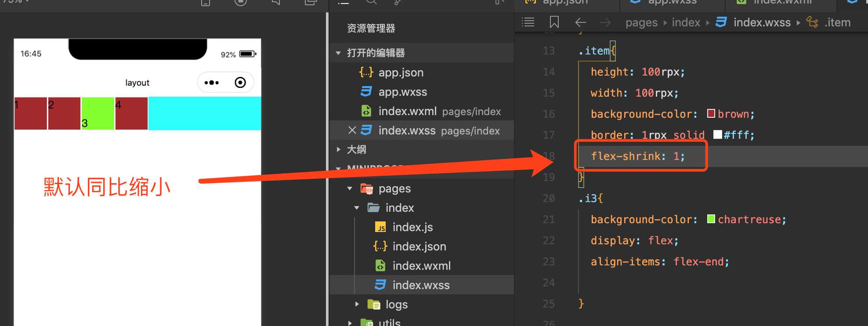This screenshot has width=868, height=326.
Task: Click the height: 100rpx code line
Action: tap(638, 72)
